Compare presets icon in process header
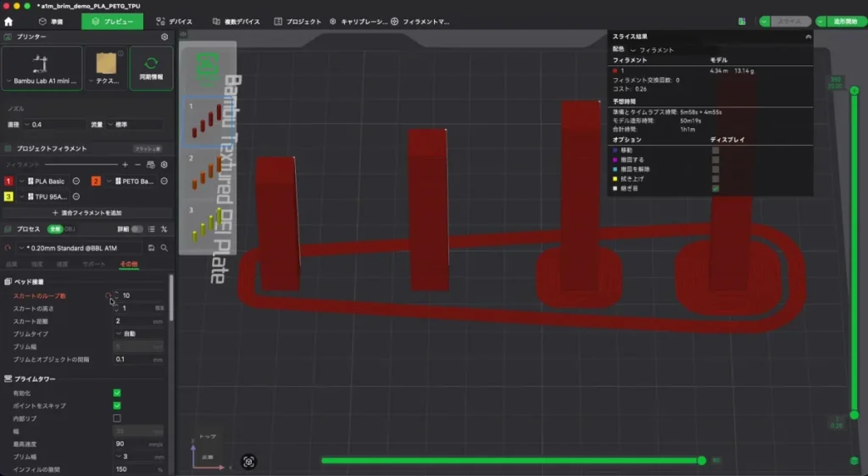 (x=164, y=229)
